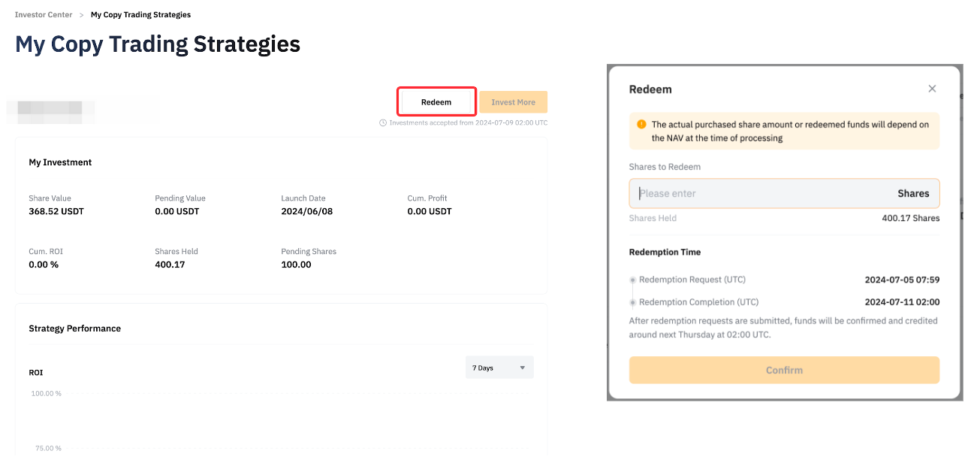Viewport: 980px width, 466px height.
Task: Click the Pending Shares 100.00 value
Action: (296, 265)
